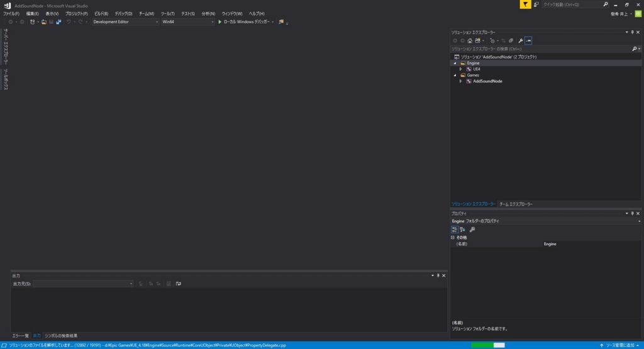Expand the UE4 project node

(460, 69)
